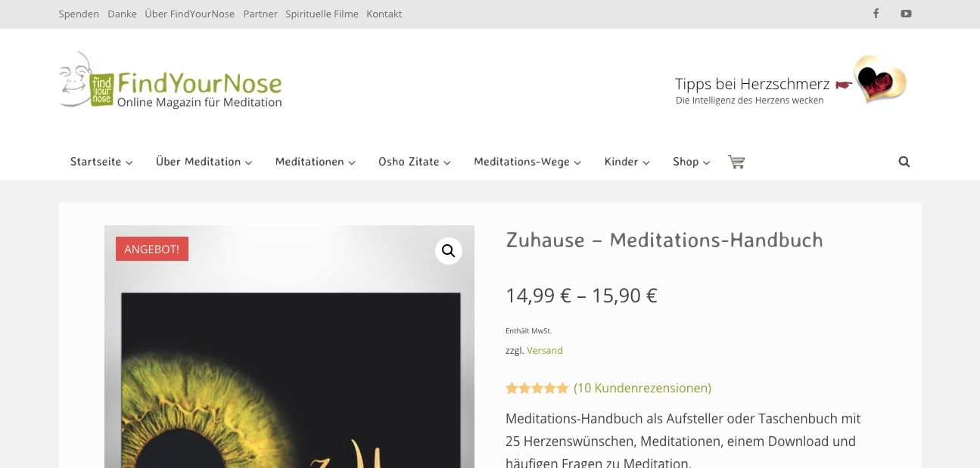980x468 pixels.
Task: Open Spirituelle Filme top link
Action: [x=322, y=14]
